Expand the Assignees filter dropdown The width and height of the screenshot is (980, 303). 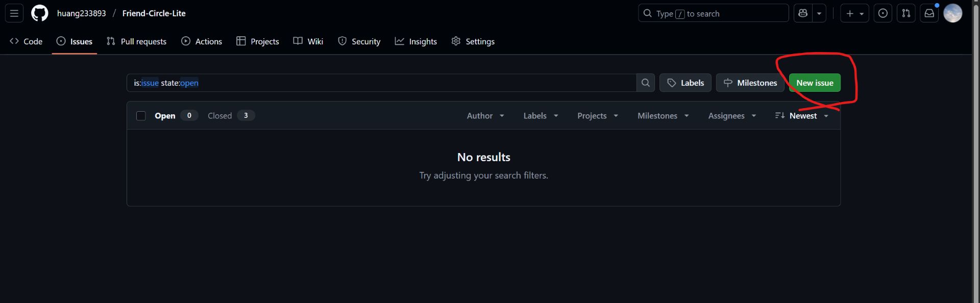[x=732, y=116]
